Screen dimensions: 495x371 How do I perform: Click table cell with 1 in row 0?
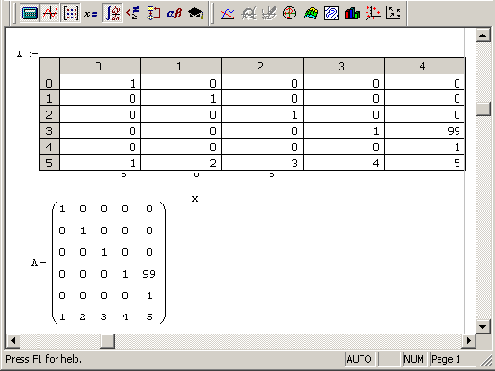tap(100, 83)
